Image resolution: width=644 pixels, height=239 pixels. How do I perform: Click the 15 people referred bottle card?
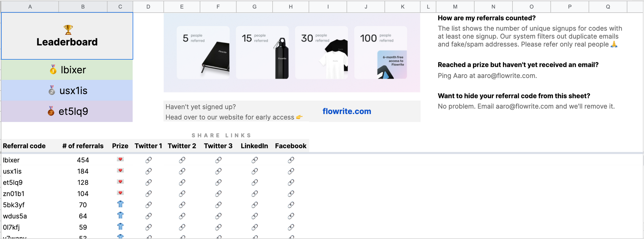pos(262,53)
